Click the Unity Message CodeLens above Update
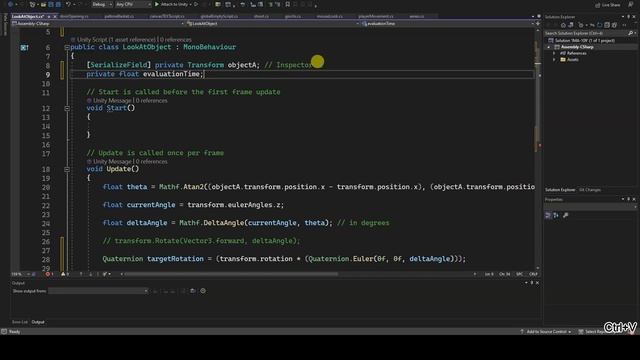This screenshot has width=640, height=360. 112,162
